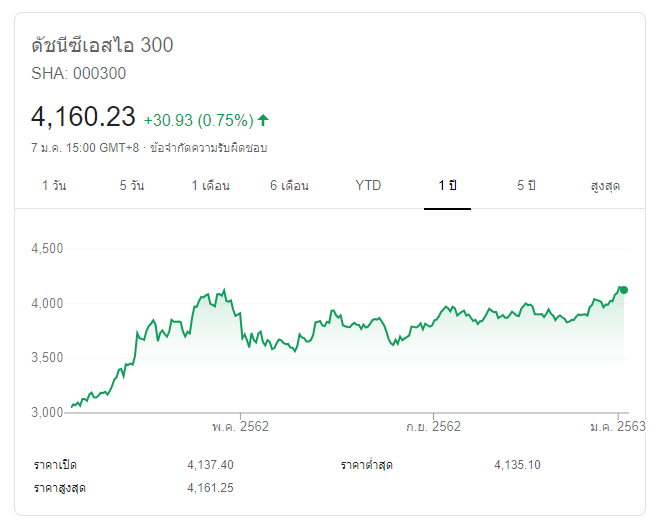Screen dimensions: 662x531
Task: Switch to the 1 วัน time range tab
Action: click(54, 186)
